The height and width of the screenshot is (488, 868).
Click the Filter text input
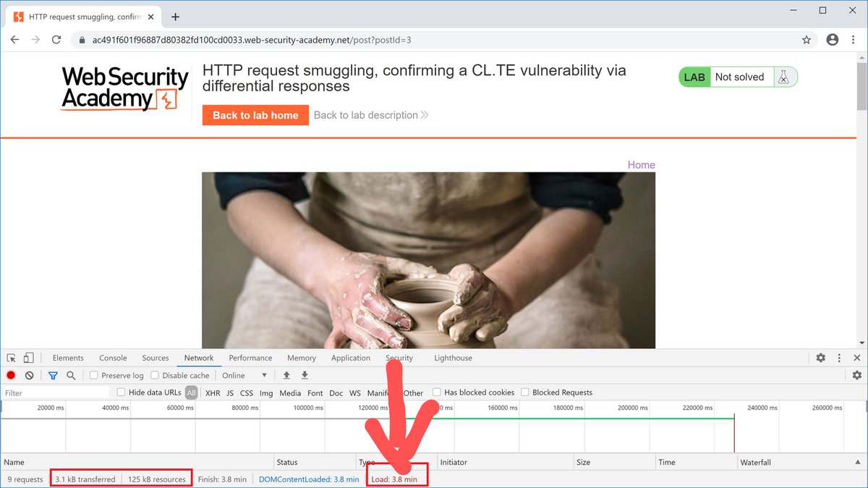(55, 392)
